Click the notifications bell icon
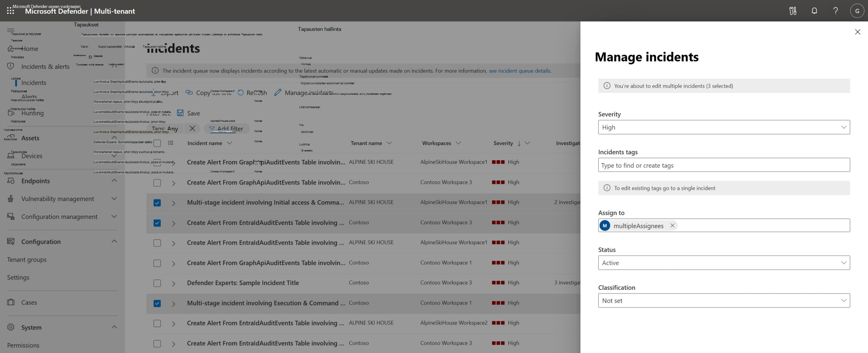The width and height of the screenshot is (868, 353). tap(814, 11)
